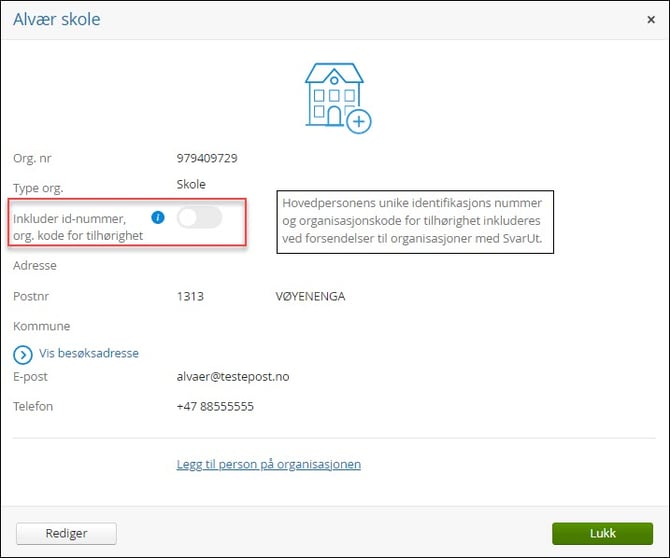The height and width of the screenshot is (558, 670).
Task: Click the Alvær skole dialog title
Action: coord(57,19)
